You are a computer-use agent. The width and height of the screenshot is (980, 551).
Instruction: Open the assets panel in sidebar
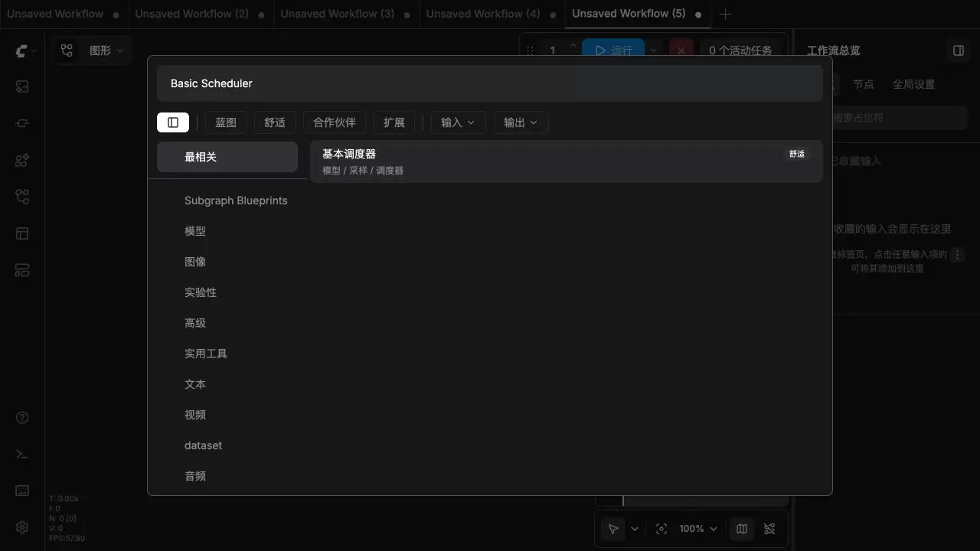click(x=22, y=87)
